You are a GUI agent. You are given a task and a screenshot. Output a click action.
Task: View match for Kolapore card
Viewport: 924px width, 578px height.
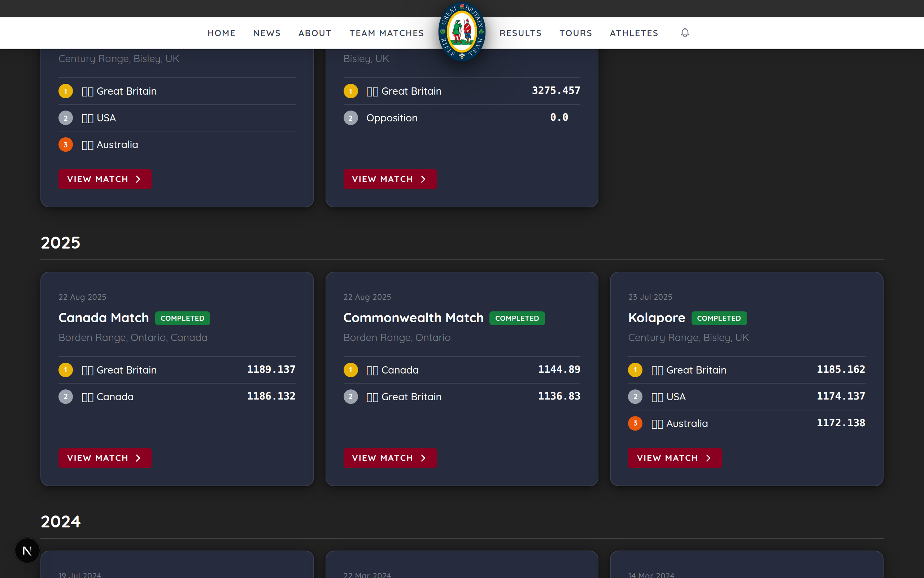pos(675,458)
